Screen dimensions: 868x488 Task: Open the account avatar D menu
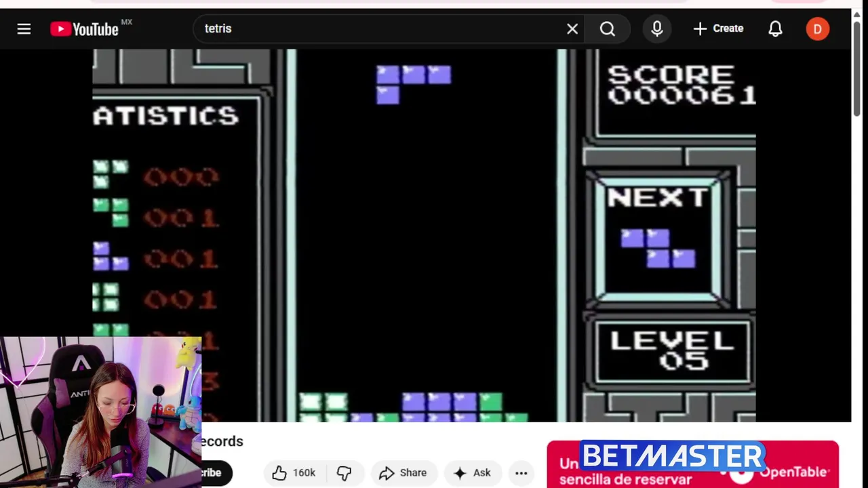click(x=817, y=28)
